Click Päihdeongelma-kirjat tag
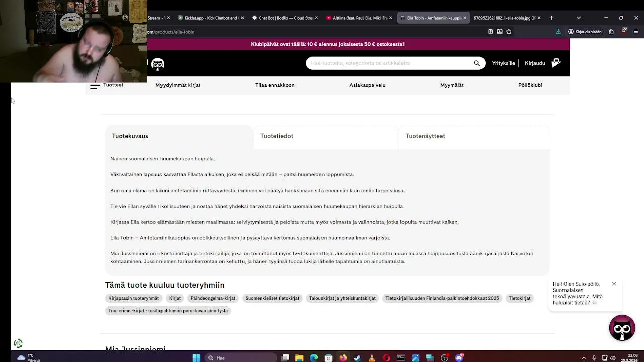The image size is (644, 362). (x=213, y=298)
